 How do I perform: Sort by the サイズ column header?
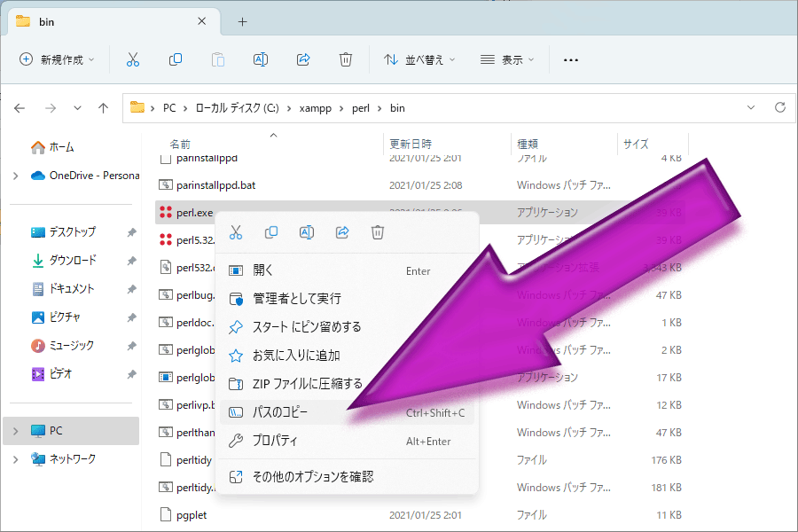coord(636,144)
